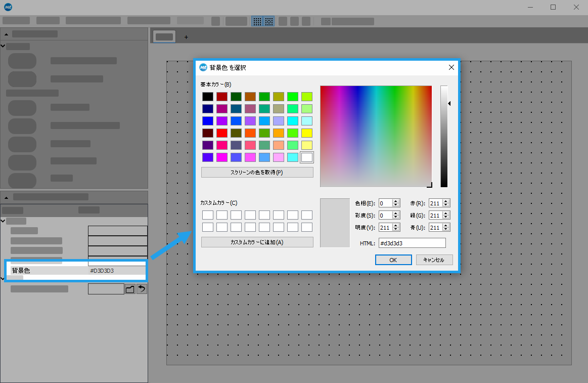Click the reset arrow icon beside folder
The width and height of the screenshot is (588, 383).
click(x=142, y=289)
